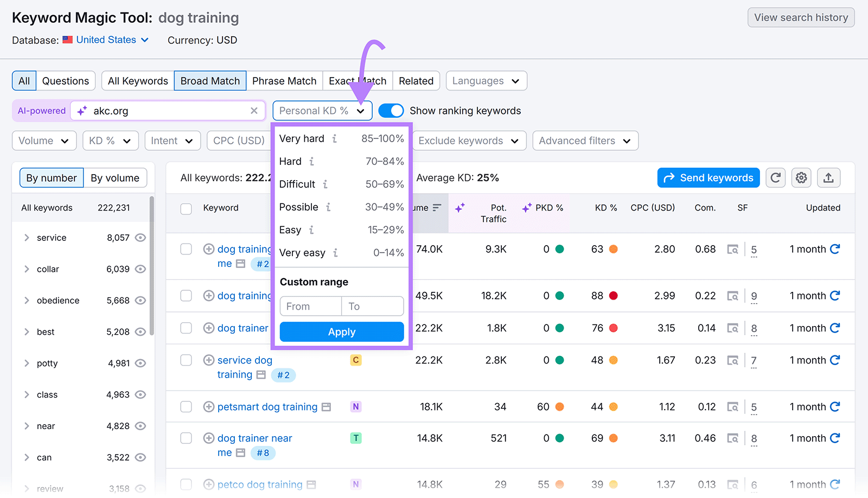Open View search history
The width and height of the screenshot is (868, 498).
(x=801, y=17)
